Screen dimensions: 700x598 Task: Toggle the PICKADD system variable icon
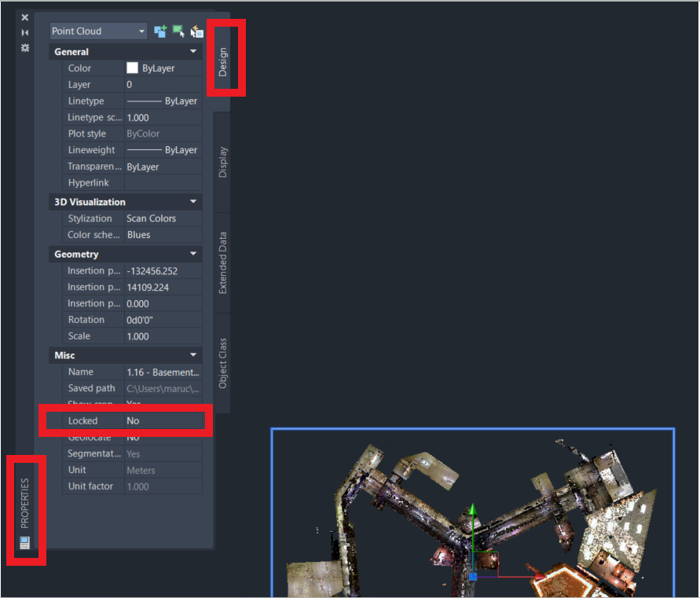coord(160,31)
